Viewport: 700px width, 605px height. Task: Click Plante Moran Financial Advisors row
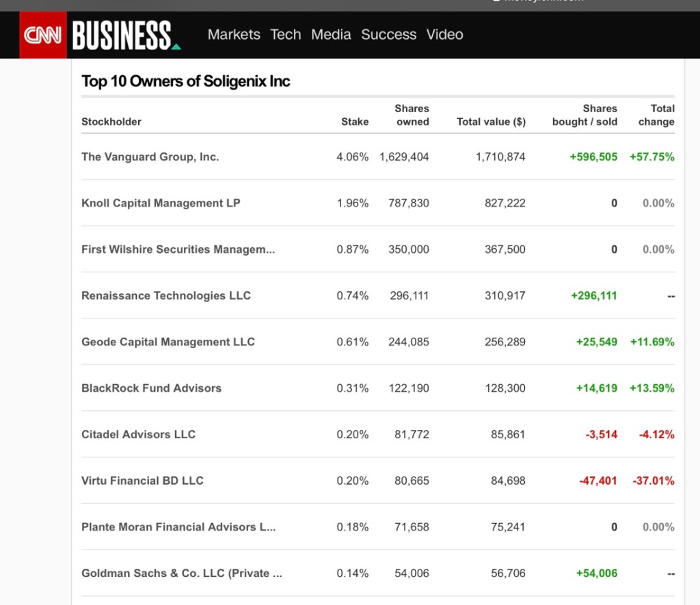coord(178,527)
